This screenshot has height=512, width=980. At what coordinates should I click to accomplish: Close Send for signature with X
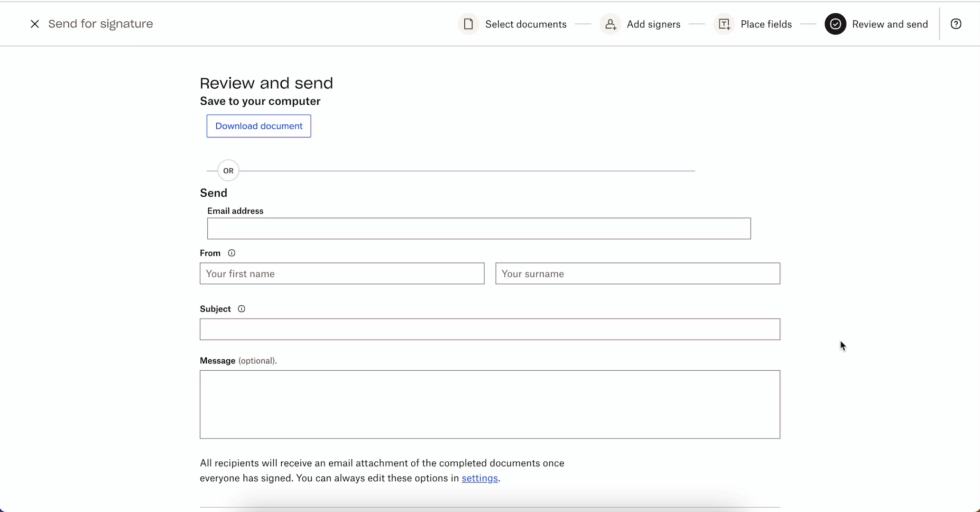[x=35, y=24]
